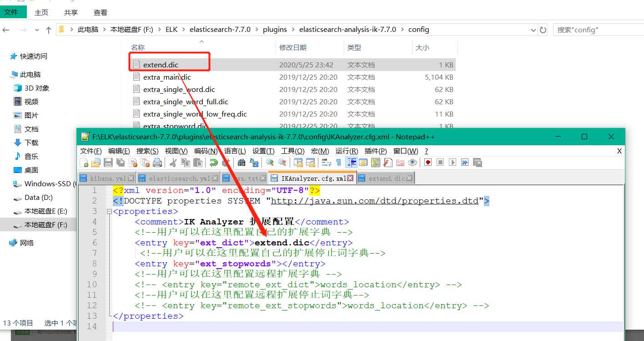Run macro multiple times icon
Screen dimensions: 644x341
(465, 163)
